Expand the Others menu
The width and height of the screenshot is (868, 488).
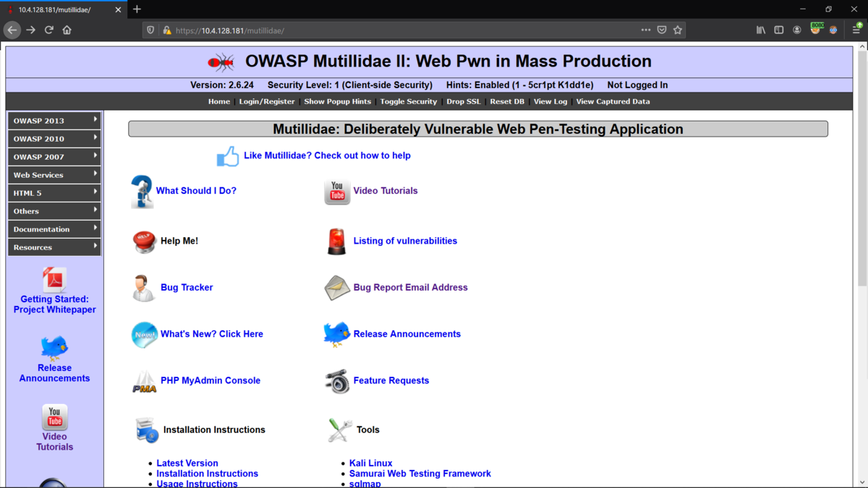[54, 211]
